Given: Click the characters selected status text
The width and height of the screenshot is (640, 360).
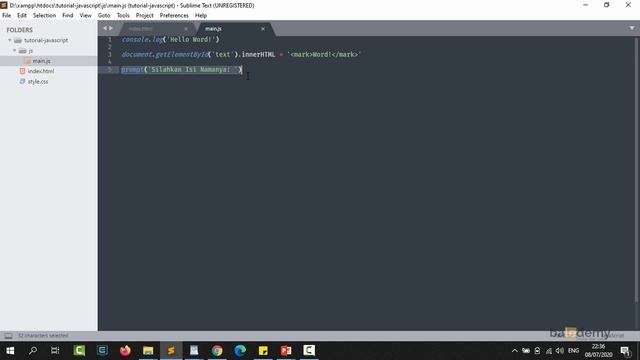Looking at the screenshot, I should [43, 336].
